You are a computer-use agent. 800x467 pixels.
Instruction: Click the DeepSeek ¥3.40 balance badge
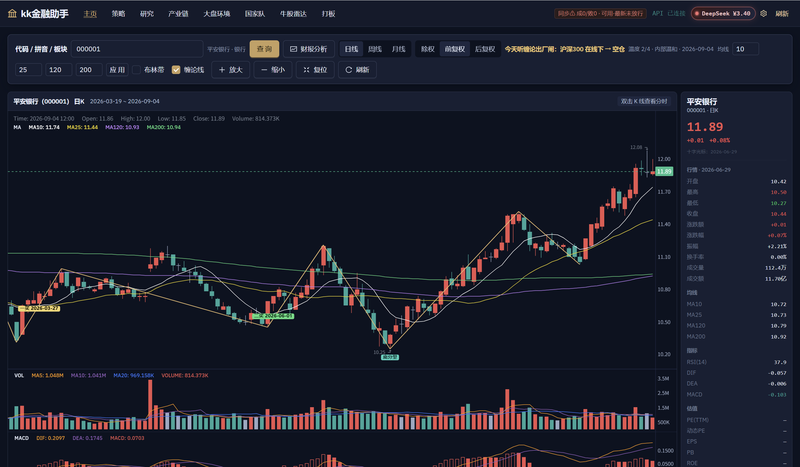[723, 14]
